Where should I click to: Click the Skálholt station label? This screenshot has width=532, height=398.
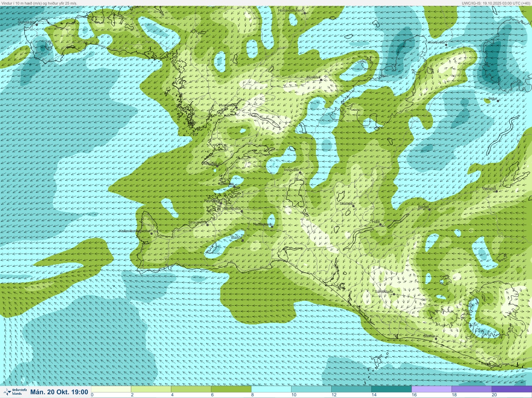pos(346,203)
